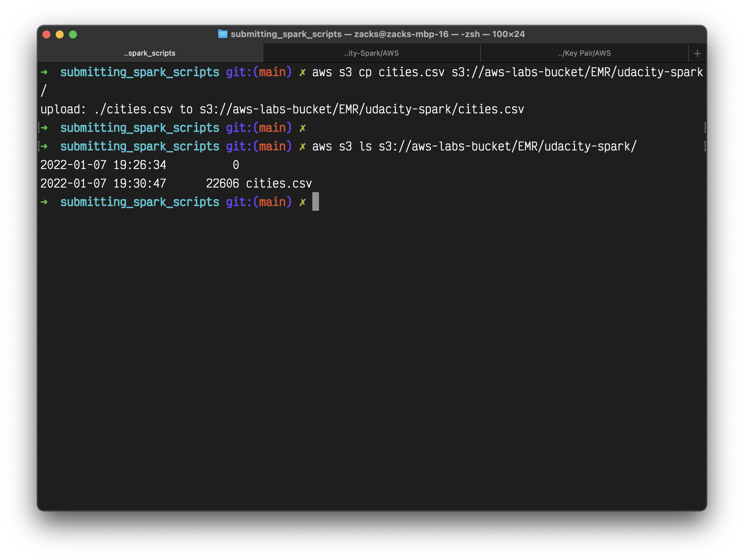The image size is (744, 560).
Task: Click the cities.csv filename in listing output
Action: pyautogui.click(x=279, y=184)
